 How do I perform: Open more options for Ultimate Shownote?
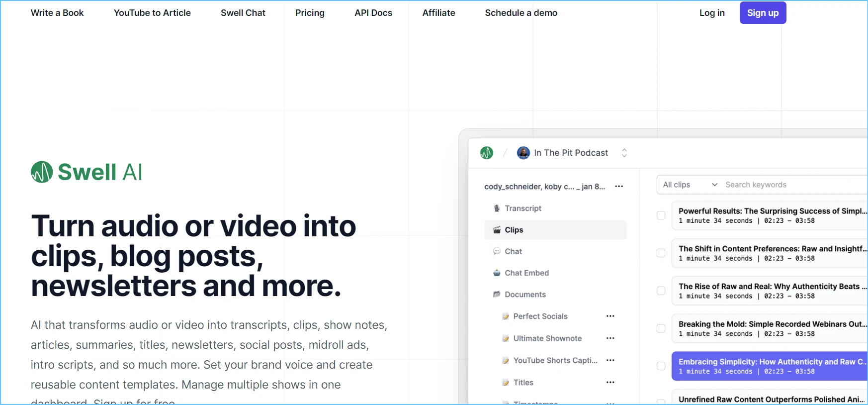[610, 338]
